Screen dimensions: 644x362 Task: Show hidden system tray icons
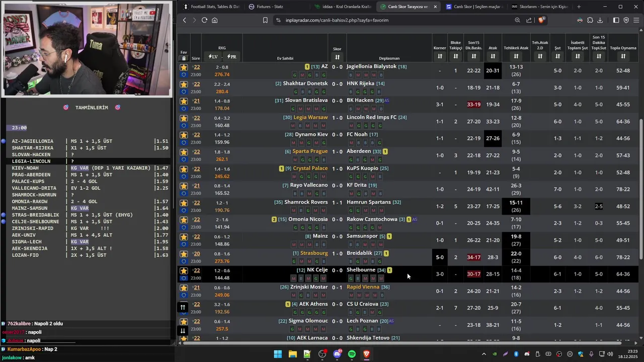pyautogui.click(x=484, y=354)
